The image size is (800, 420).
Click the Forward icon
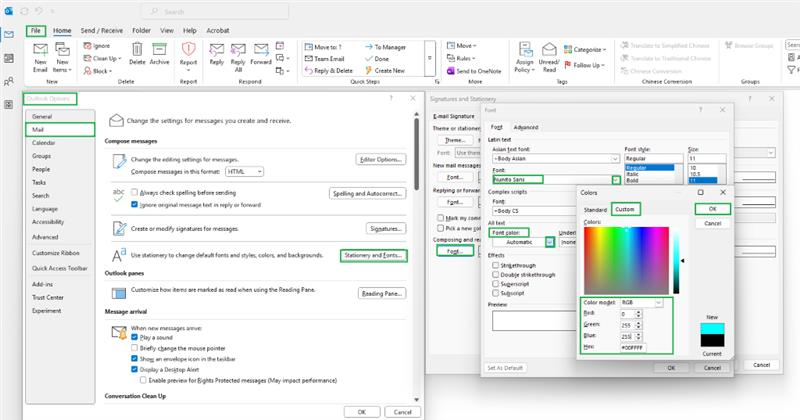(x=261, y=50)
